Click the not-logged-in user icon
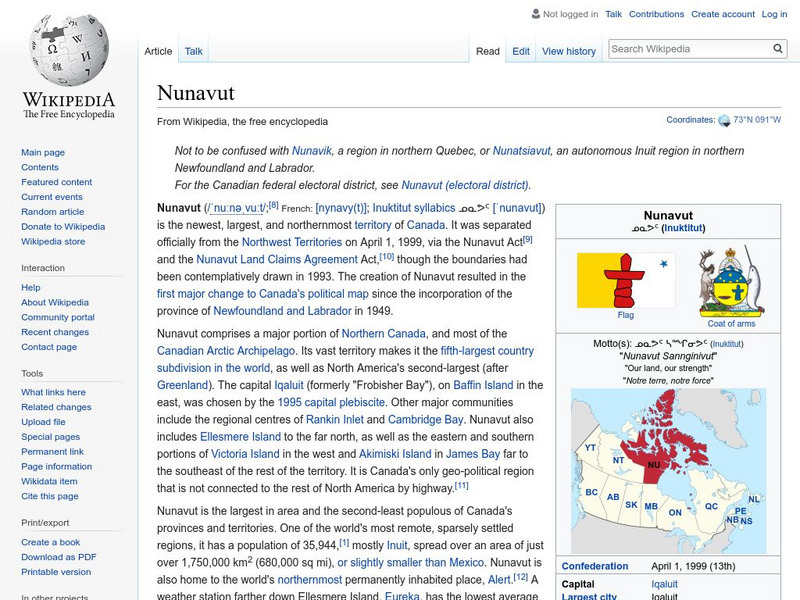800x600 pixels. click(536, 14)
